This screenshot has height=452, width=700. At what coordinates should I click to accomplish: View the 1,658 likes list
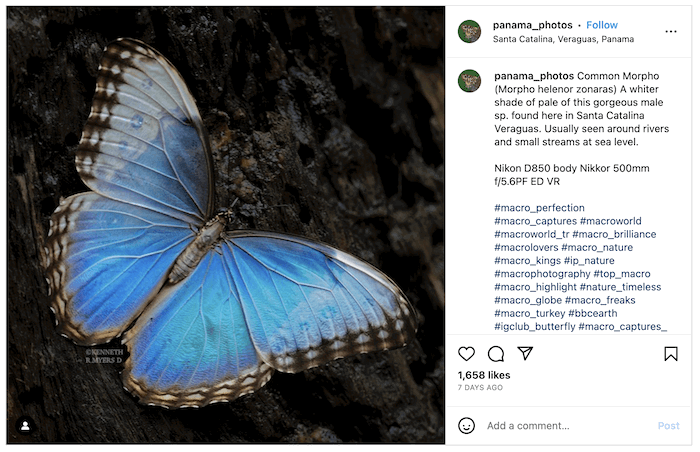click(484, 375)
